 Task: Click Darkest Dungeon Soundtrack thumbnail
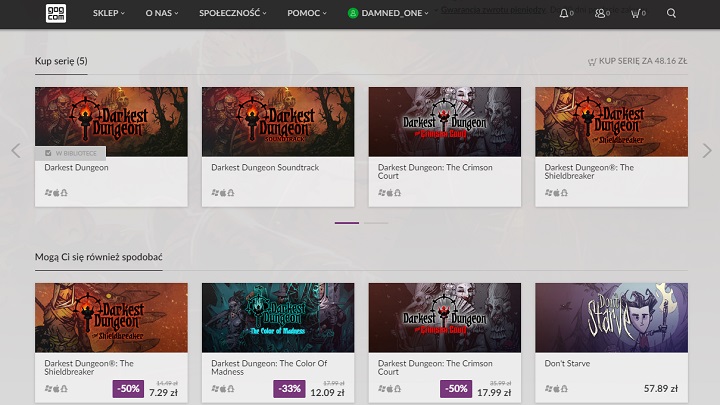[278, 122]
